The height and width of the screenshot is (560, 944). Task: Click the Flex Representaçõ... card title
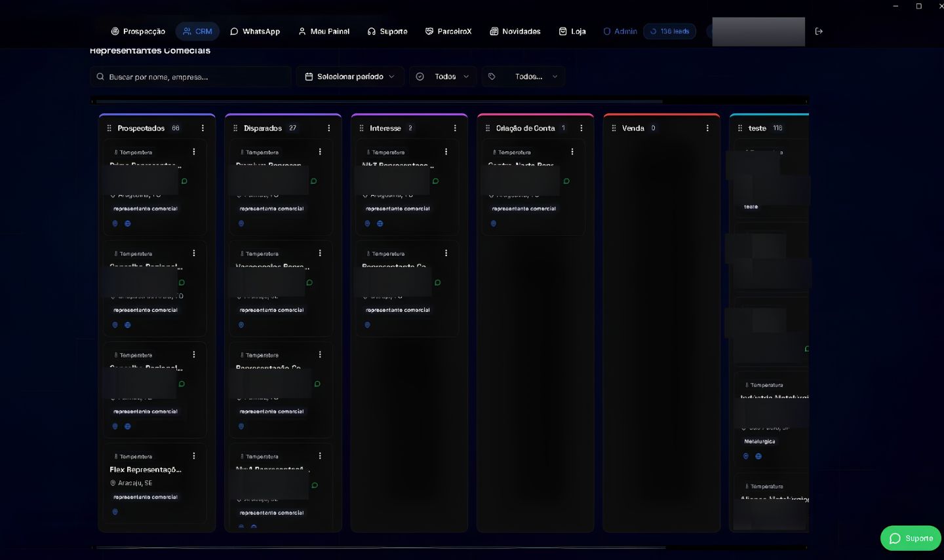pyautogui.click(x=146, y=470)
